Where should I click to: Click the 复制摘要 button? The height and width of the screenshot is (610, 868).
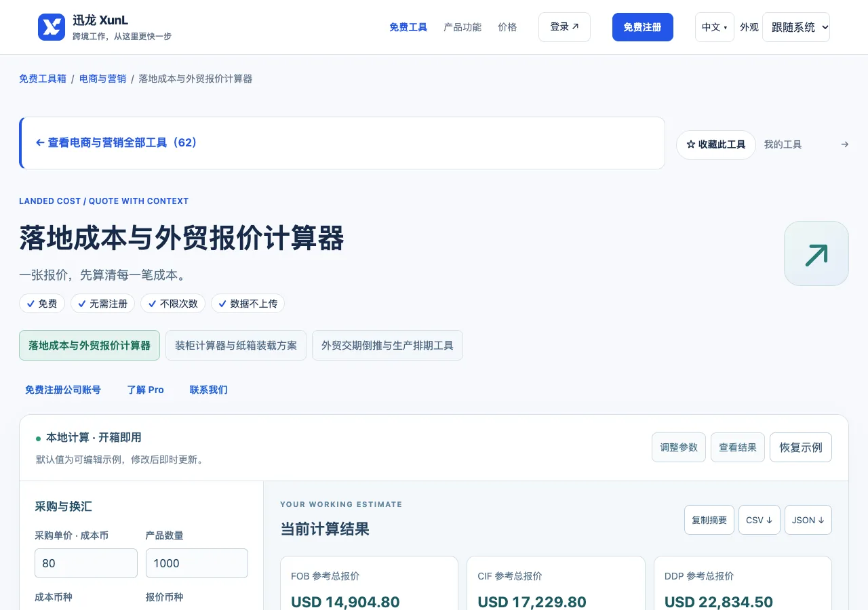[709, 520]
